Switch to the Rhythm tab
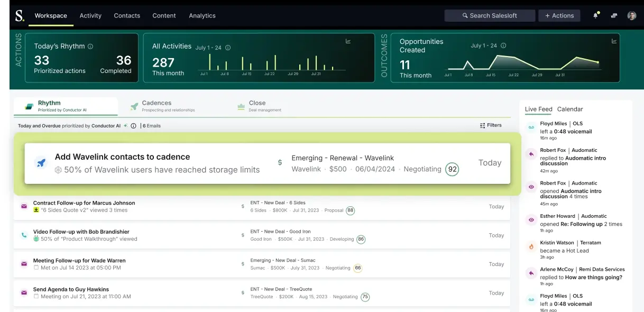The height and width of the screenshot is (312, 644). pos(66,106)
